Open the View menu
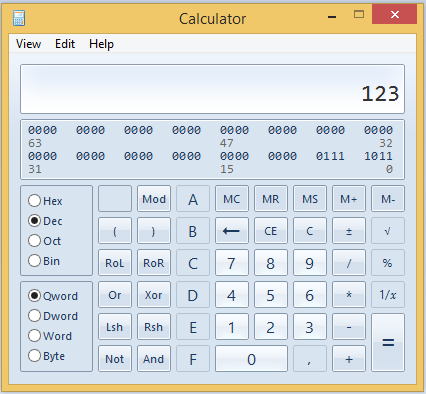This screenshot has height=394, width=426. point(29,44)
